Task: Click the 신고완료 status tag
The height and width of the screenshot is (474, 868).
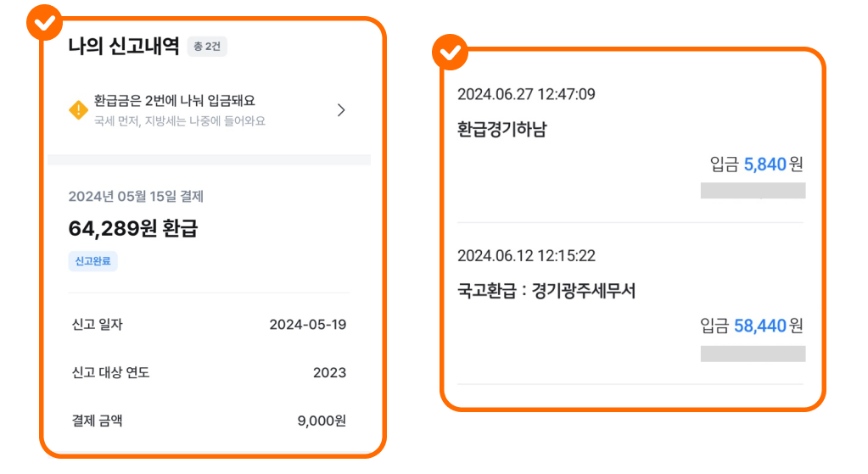Action: [93, 261]
